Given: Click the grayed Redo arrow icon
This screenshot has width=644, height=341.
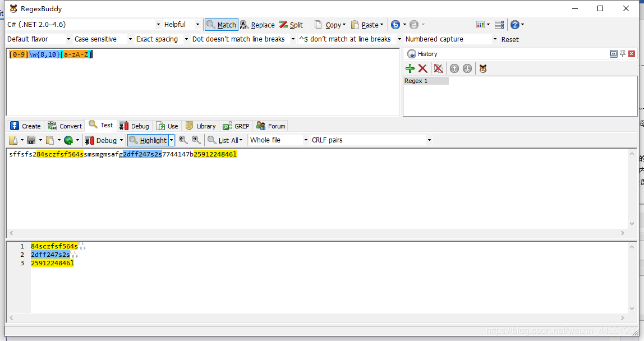Looking at the screenshot, I should pos(414,25).
